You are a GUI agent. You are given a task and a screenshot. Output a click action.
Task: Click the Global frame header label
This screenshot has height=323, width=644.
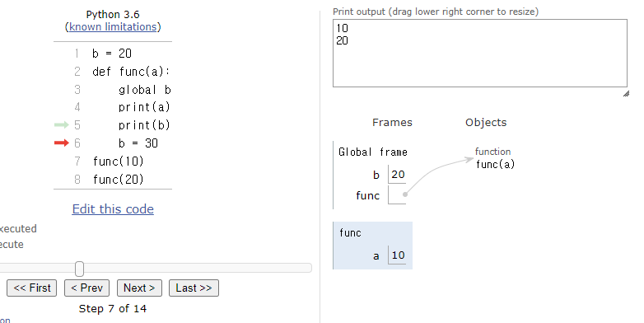tap(373, 152)
